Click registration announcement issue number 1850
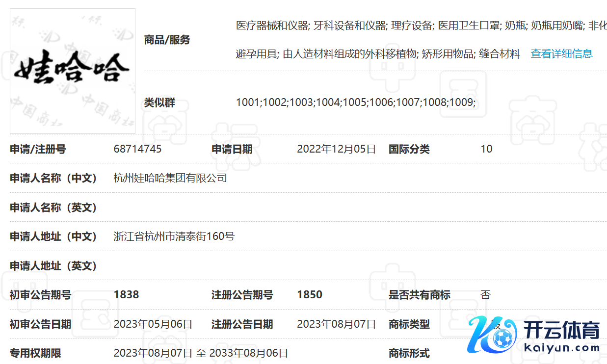 (x=310, y=295)
